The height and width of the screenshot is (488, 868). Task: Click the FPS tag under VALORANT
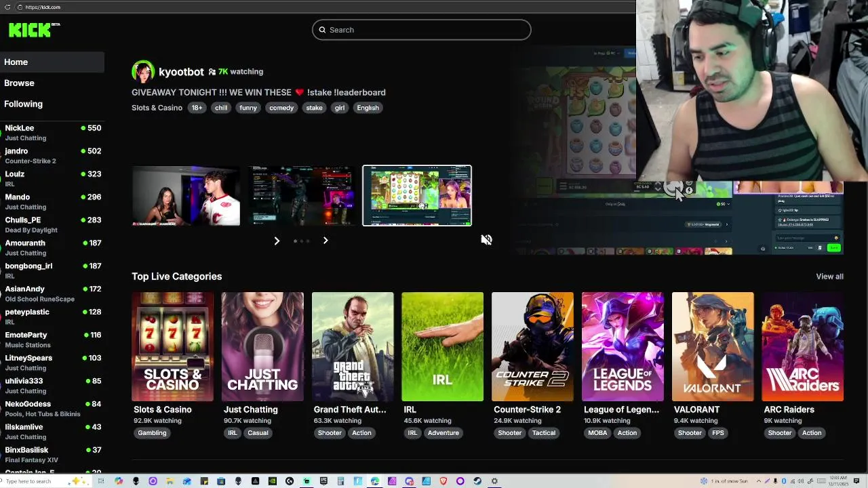pos(718,433)
